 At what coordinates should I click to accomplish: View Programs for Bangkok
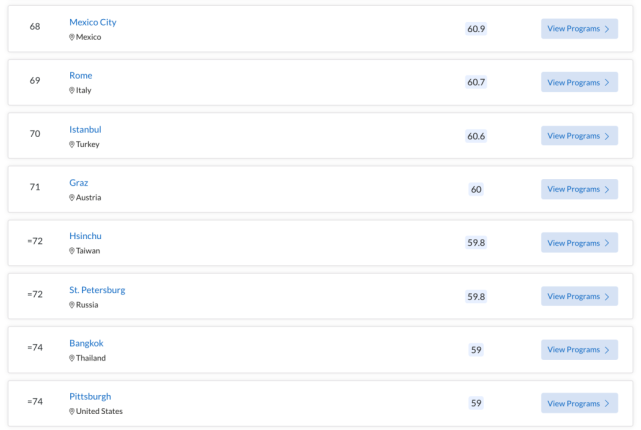(579, 349)
